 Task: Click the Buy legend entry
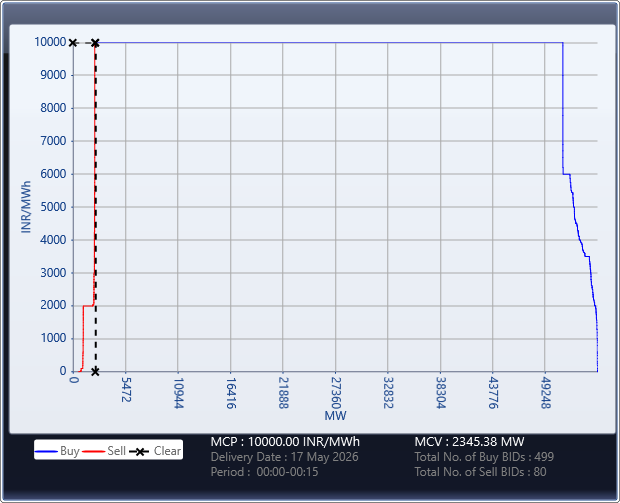click(57, 451)
